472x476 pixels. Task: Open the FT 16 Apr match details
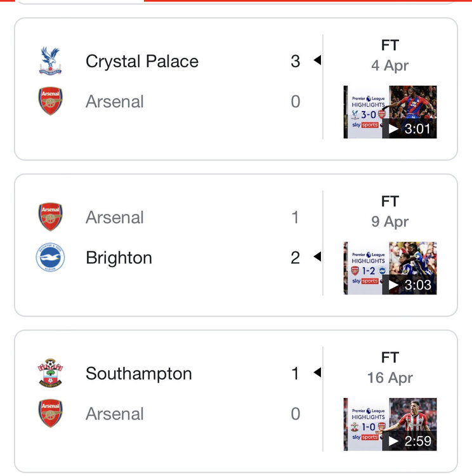tap(390, 367)
